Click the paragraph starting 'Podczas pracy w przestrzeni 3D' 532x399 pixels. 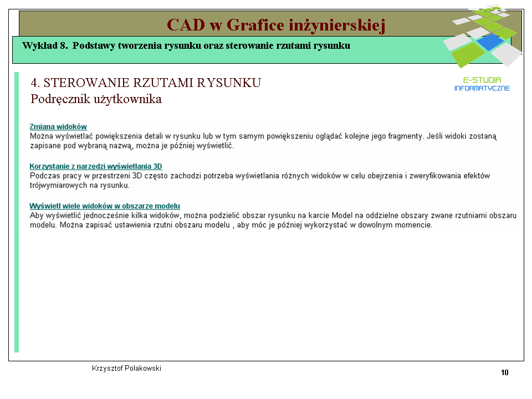(260, 181)
